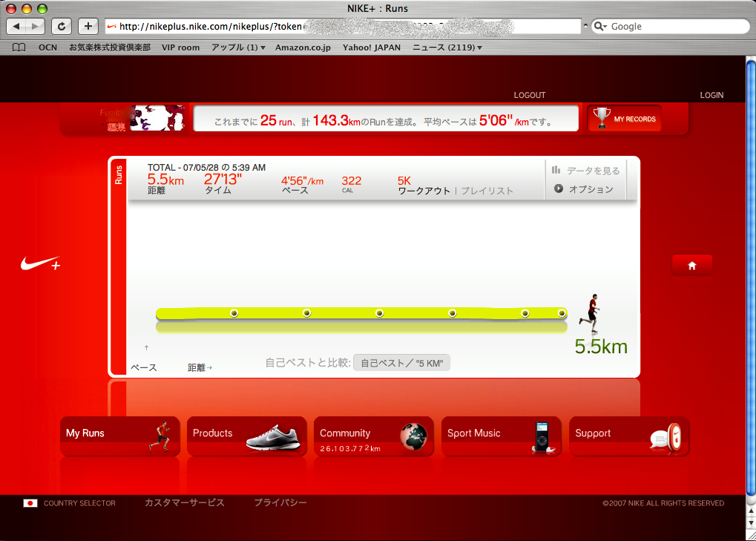Image resolution: width=756 pixels, height=541 pixels.
Task: Click the globe icon in Community
Action: click(413, 436)
